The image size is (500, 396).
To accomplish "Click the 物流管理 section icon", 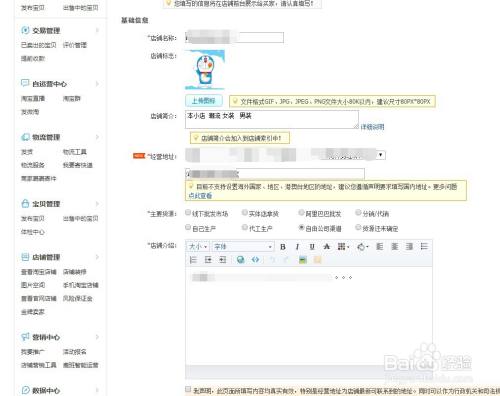I will click(25, 137).
